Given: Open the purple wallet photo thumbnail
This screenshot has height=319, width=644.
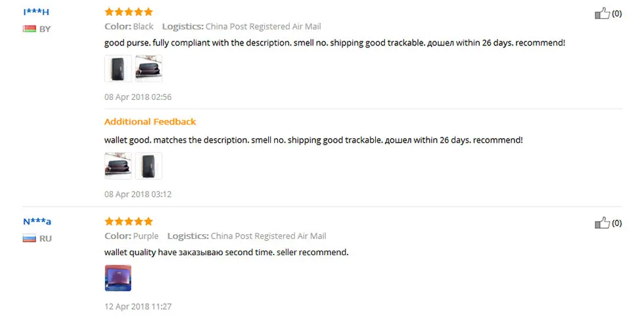Looking at the screenshot, I should tap(118, 278).
